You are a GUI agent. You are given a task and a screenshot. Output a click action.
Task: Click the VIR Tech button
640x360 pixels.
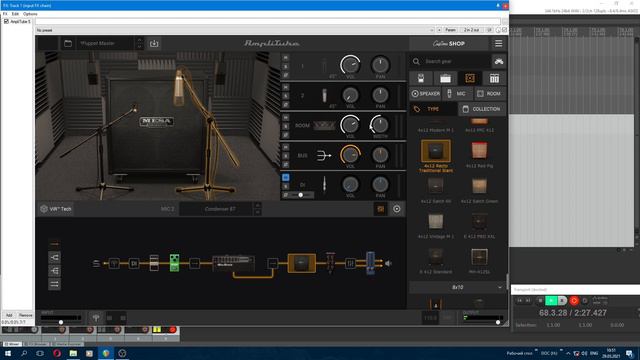click(56, 209)
